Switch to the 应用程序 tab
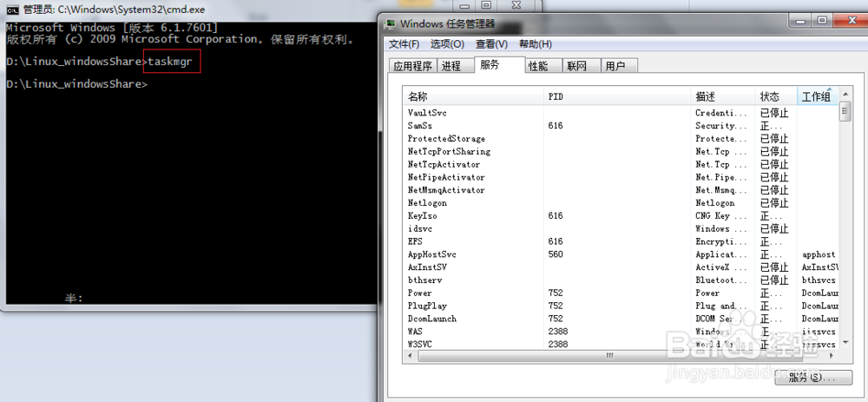868x402 pixels. 413,66
